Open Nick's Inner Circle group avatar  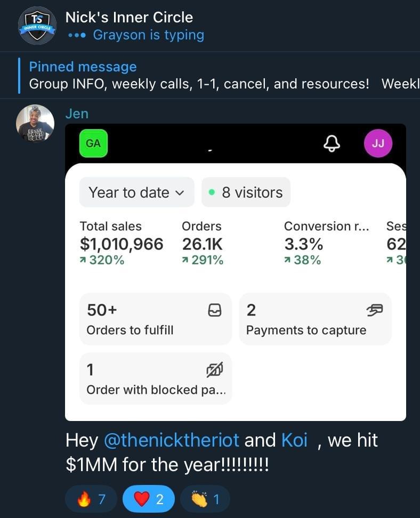tap(37, 25)
